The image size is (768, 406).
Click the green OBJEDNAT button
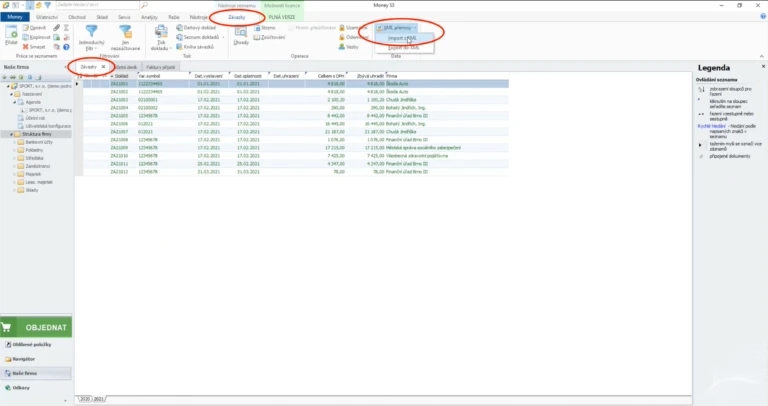(x=36, y=327)
